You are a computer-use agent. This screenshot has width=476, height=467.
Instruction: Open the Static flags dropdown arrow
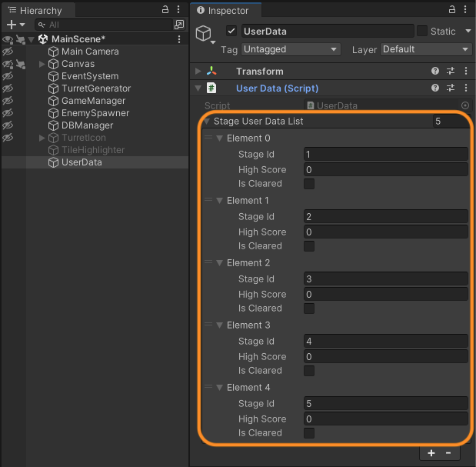[x=468, y=31]
